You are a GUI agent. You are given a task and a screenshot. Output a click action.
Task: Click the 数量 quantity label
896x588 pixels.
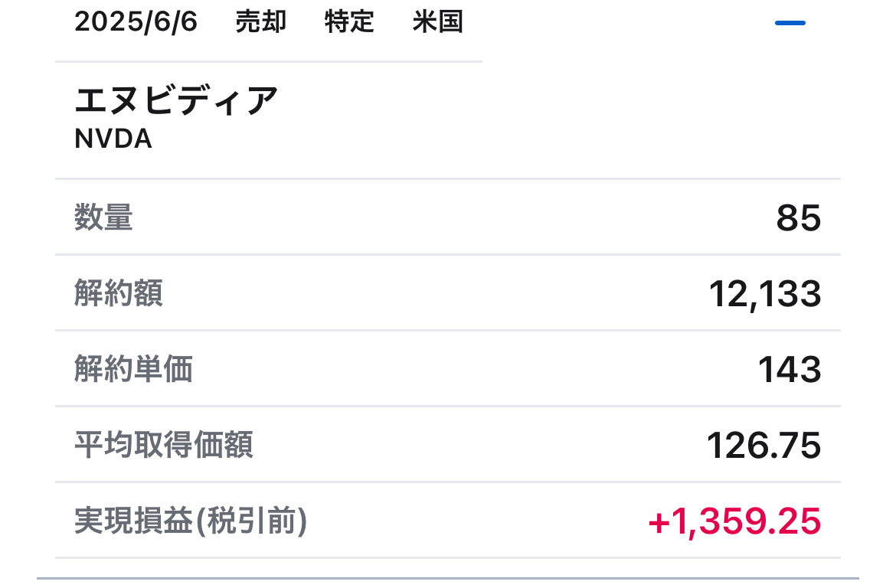[103, 218]
